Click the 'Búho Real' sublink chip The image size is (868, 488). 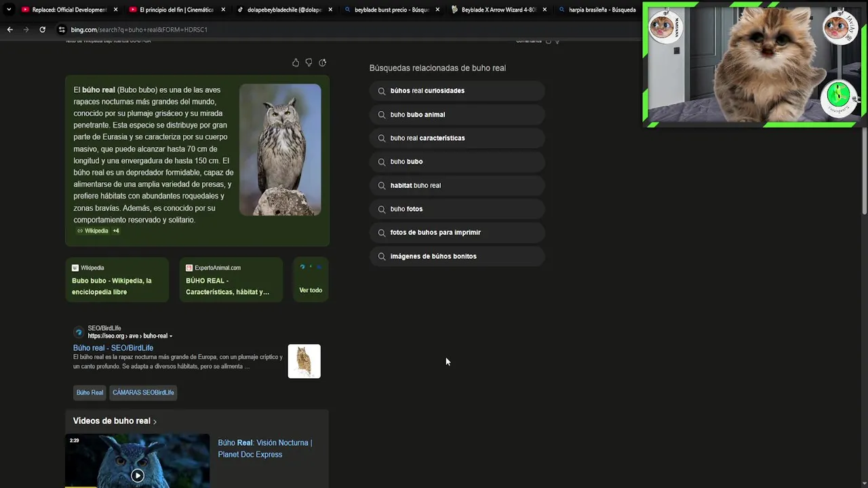[90, 392]
